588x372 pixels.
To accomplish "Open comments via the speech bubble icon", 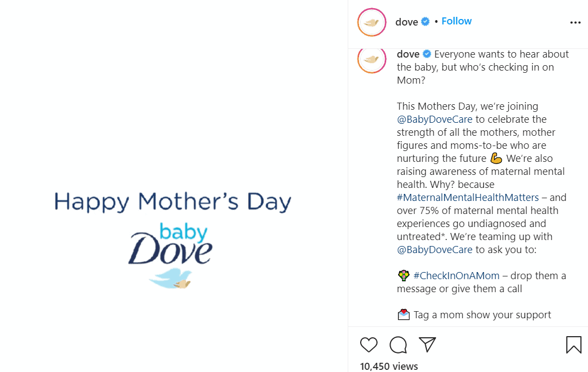I will (398, 345).
